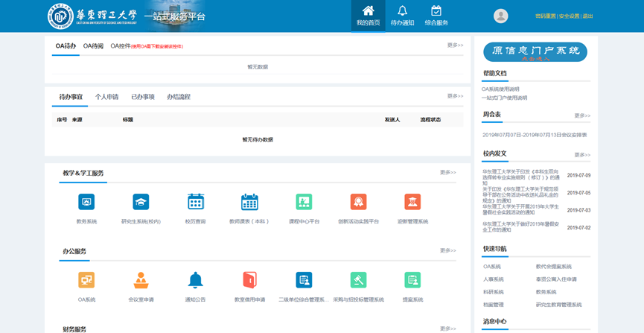The image size is (644, 333).
Task: Open the 创新活动实践平台 icon
Action: coord(359,202)
